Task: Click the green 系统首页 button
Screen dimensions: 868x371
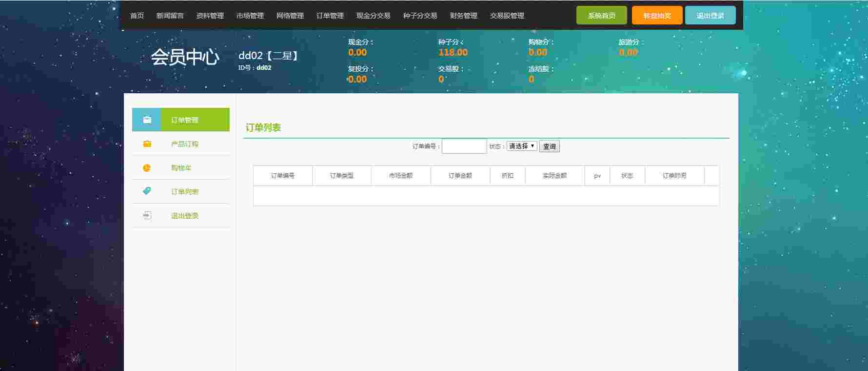Action: click(601, 16)
